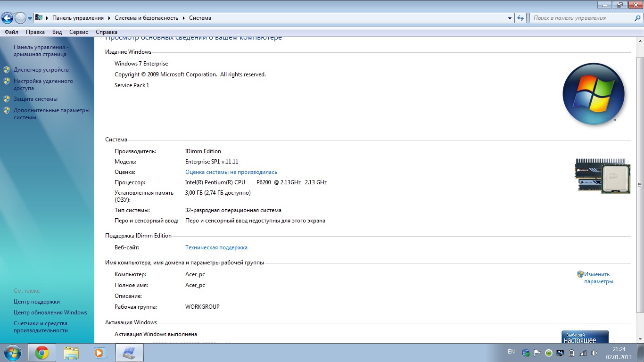This screenshot has height=362, width=644.
Task: Click the Forward navigation arrow
Action: (20, 18)
